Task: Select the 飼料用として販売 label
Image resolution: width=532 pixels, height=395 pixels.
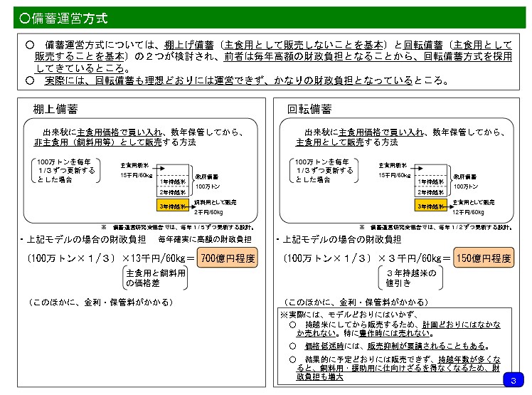Action: pyautogui.click(x=215, y=202)
